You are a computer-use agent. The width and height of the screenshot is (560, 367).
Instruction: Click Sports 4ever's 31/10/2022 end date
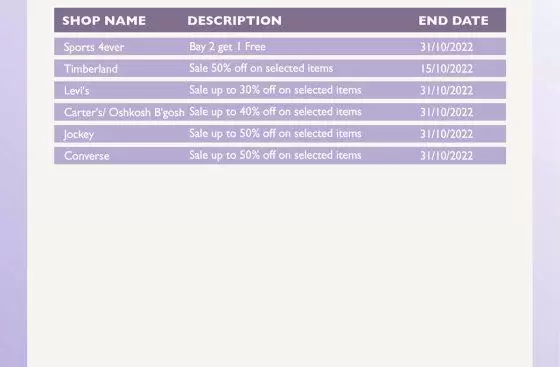pos(446,47)
